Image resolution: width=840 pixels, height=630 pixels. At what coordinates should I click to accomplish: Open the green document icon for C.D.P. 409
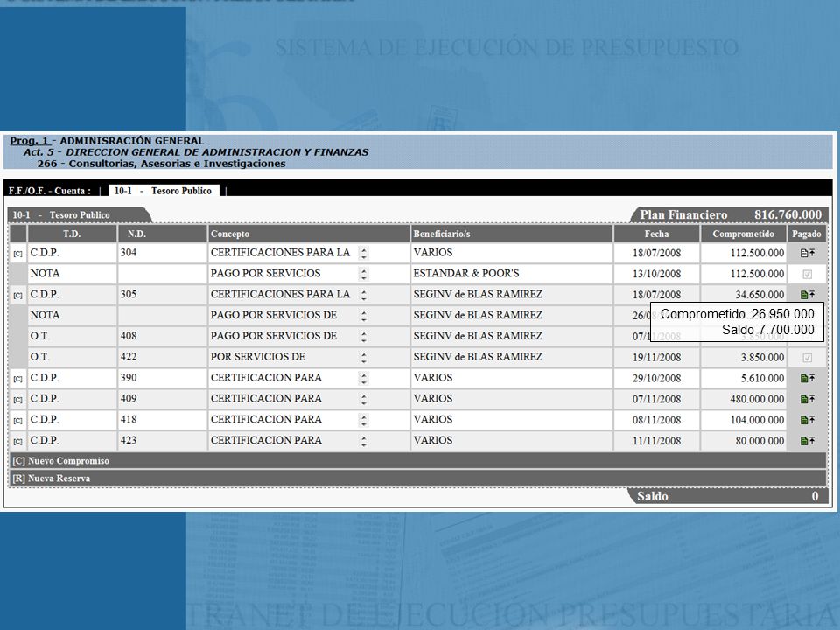(803, 399)
